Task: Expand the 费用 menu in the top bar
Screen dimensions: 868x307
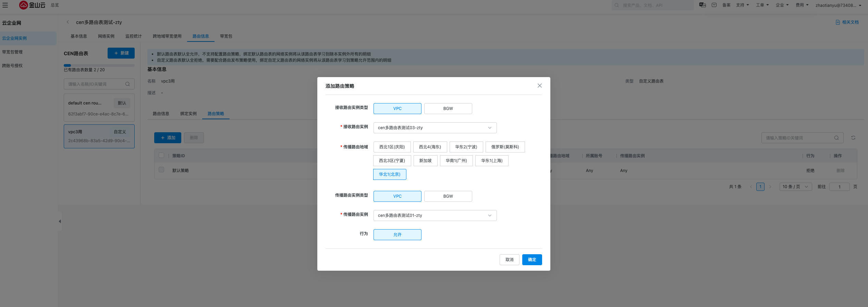Action: coord(802,5)
